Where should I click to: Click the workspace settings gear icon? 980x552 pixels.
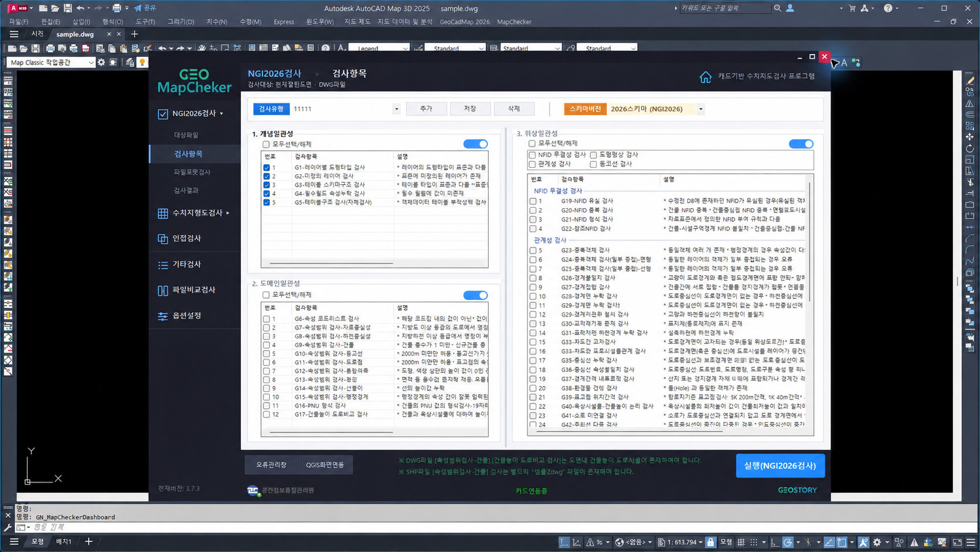101,62
